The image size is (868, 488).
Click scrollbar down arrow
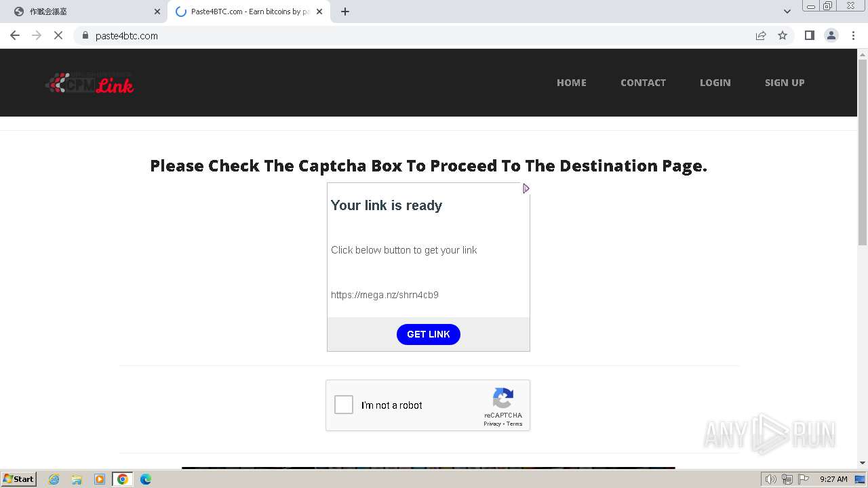coord(863,463)
